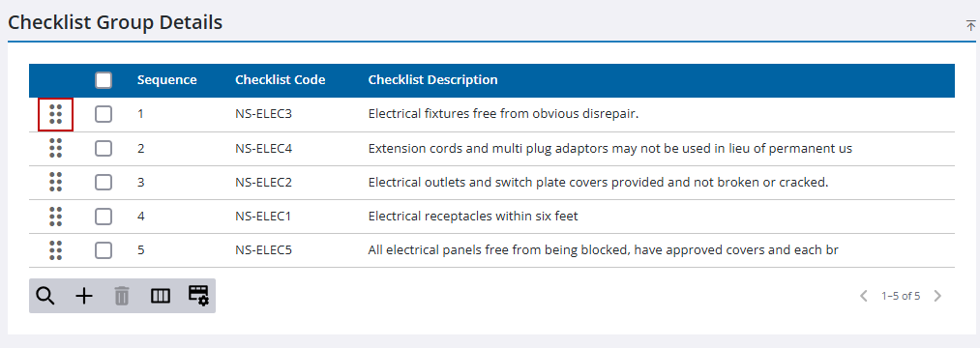Image resolution: width=980 pixels, height=348 pixels.
Task: Toggle the select-all checkbox in header
Action: click(x=104, y=80)
